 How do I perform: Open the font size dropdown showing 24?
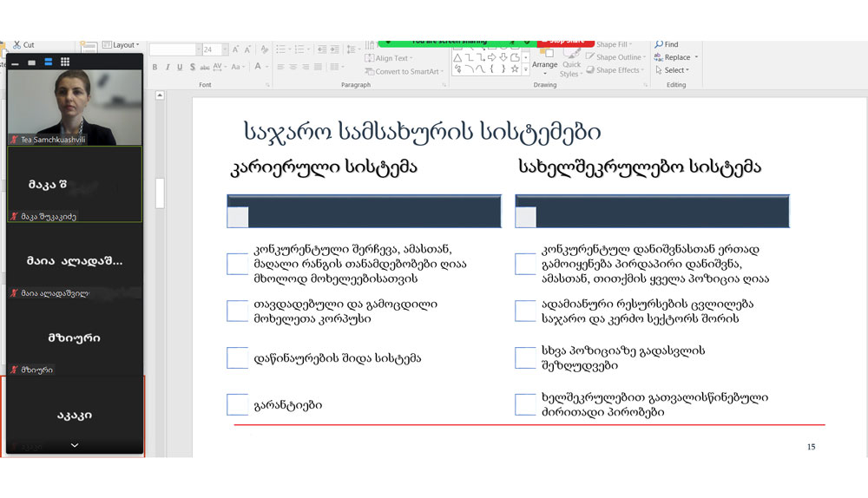[225, 50]
